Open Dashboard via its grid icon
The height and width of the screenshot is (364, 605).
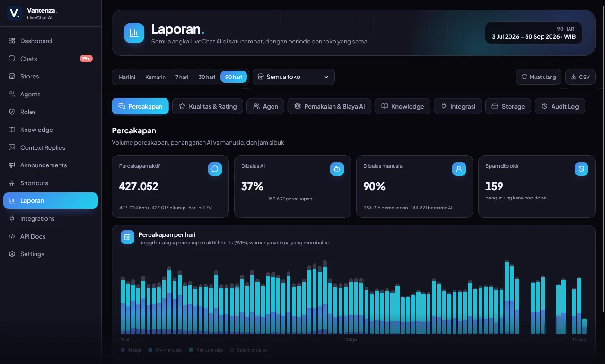pyautogui.click(x=12, y=41)
